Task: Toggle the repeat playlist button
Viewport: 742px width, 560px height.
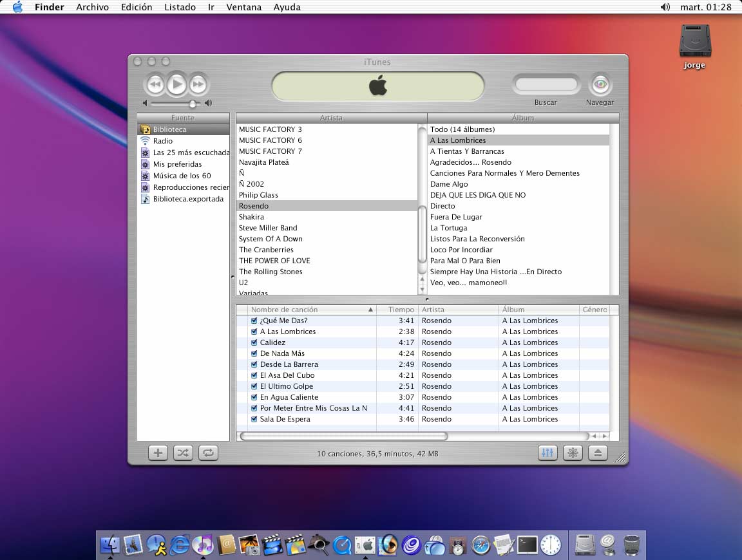Action: [208, 453]
